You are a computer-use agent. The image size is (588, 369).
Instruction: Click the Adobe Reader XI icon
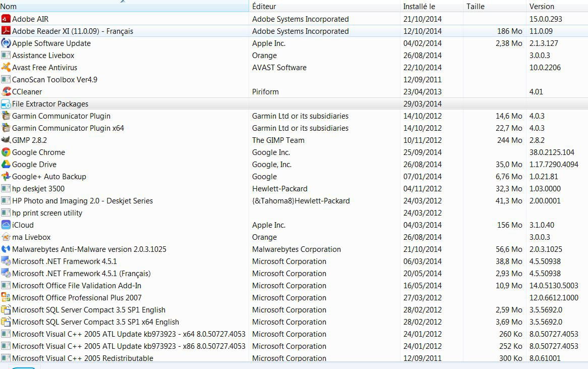coord(6,31)
